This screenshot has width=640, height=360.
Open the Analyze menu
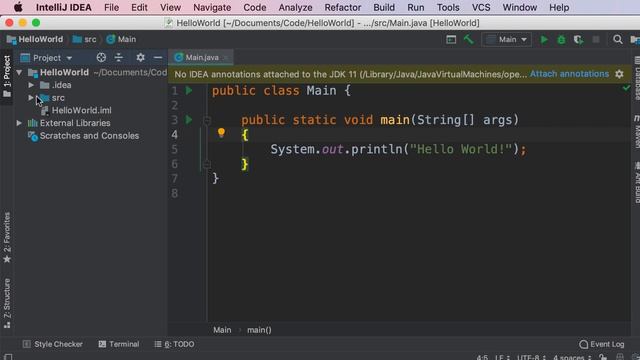point(295,7)
